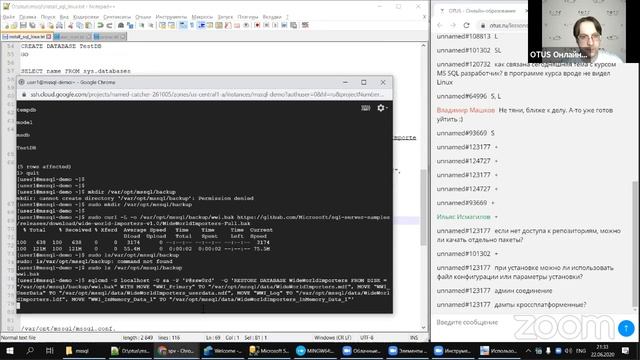Click the taskbar search magnifier icon
640x360 pixels.
click(30, 351)
